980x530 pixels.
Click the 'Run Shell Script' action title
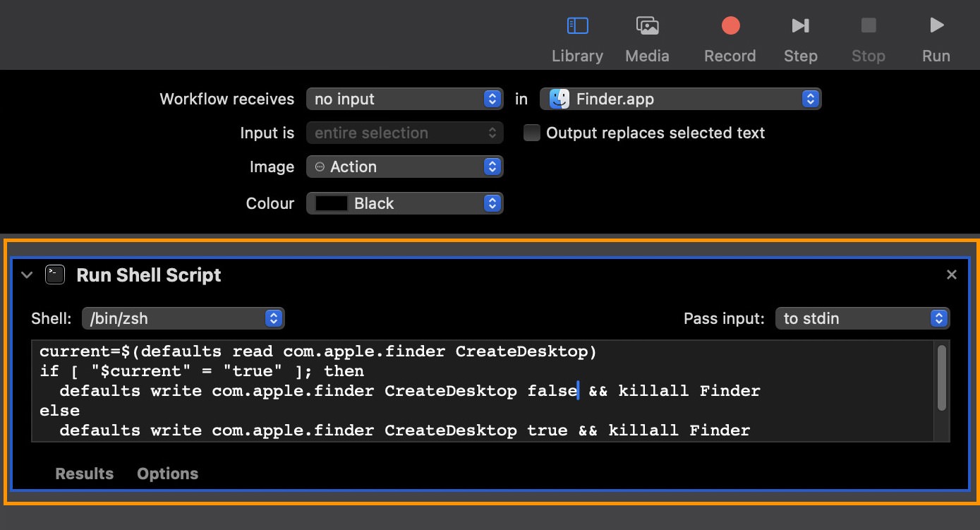[x=149, y=275]
